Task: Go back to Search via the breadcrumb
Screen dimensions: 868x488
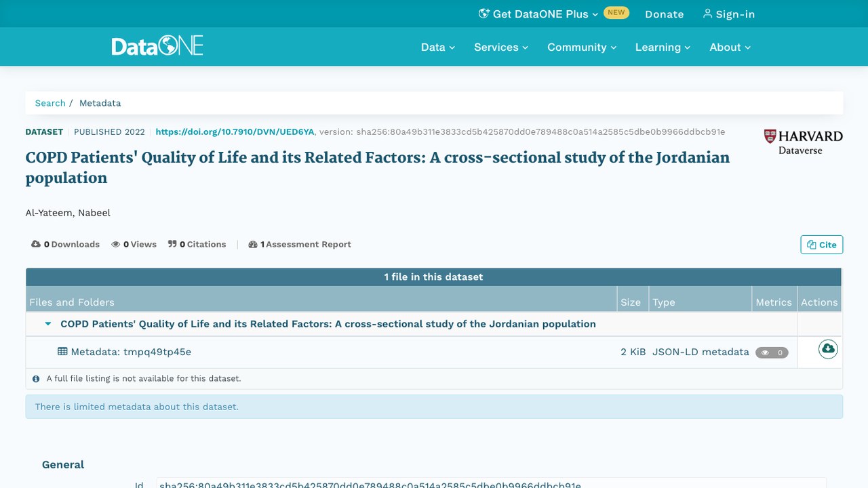Action: coord(50,103)
